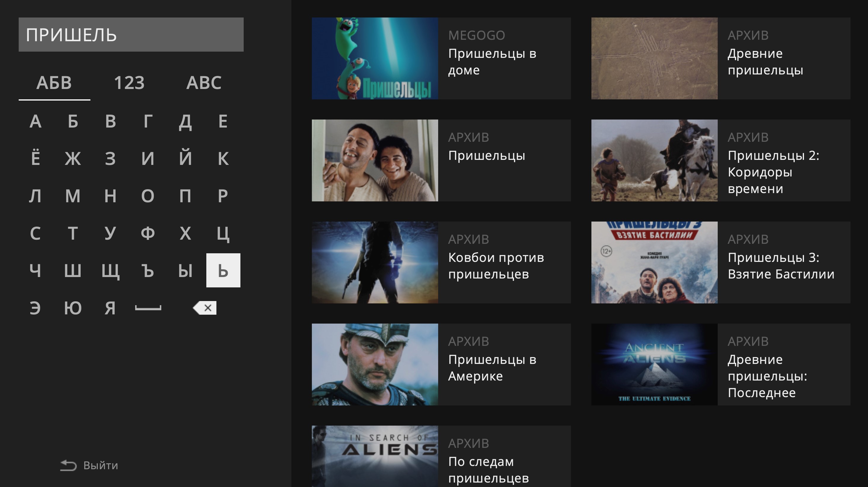Select the hard sign Ъ key
Viewport: 868px width, 487px height.
[x=148, y=270]
